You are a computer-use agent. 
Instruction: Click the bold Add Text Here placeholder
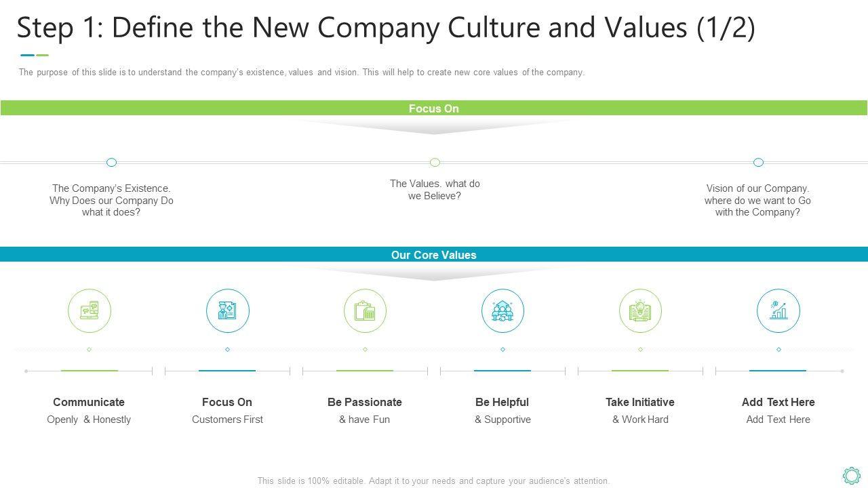778,402
